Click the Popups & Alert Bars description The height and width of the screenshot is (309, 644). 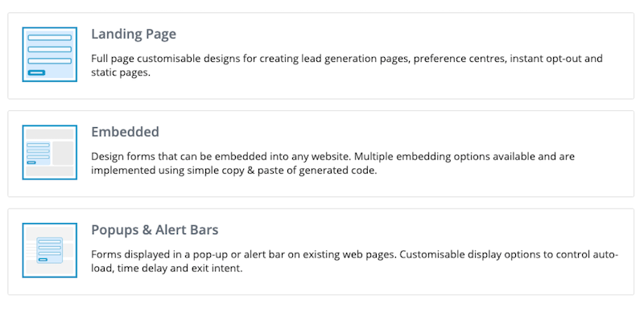point(354,262)
